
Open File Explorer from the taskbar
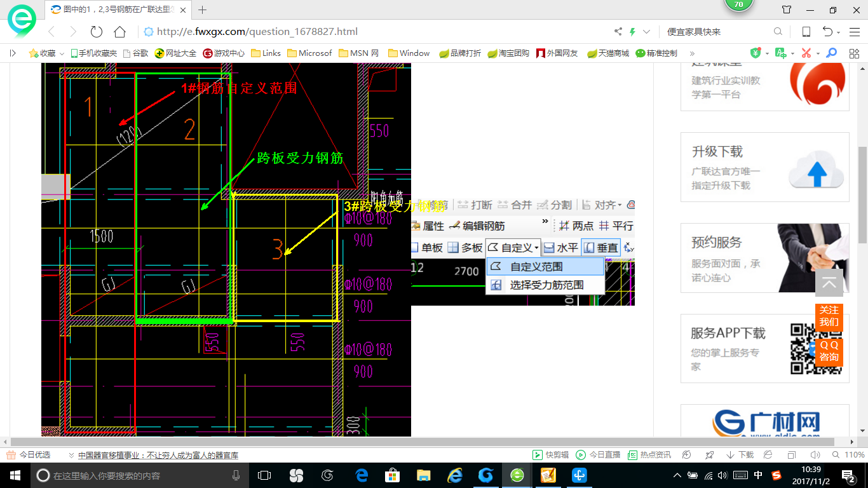click(x=423, y=475)
